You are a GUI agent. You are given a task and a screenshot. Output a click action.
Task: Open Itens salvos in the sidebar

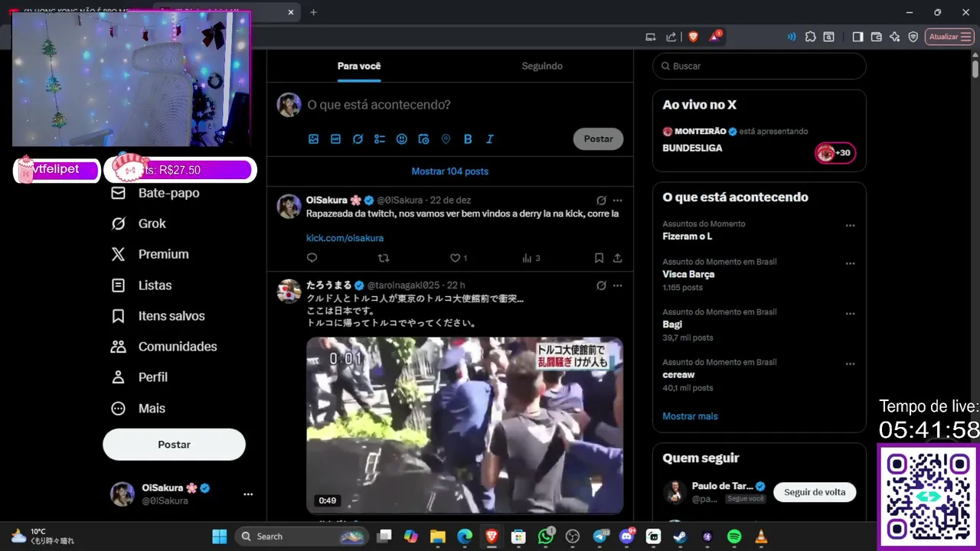point(158,316)
